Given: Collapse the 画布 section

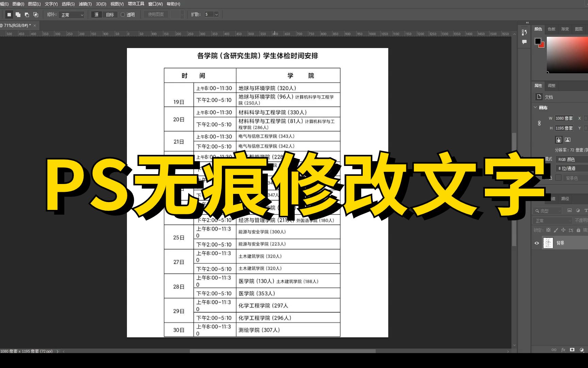Looking at the screenshot, I should click(x=535, y=107).
